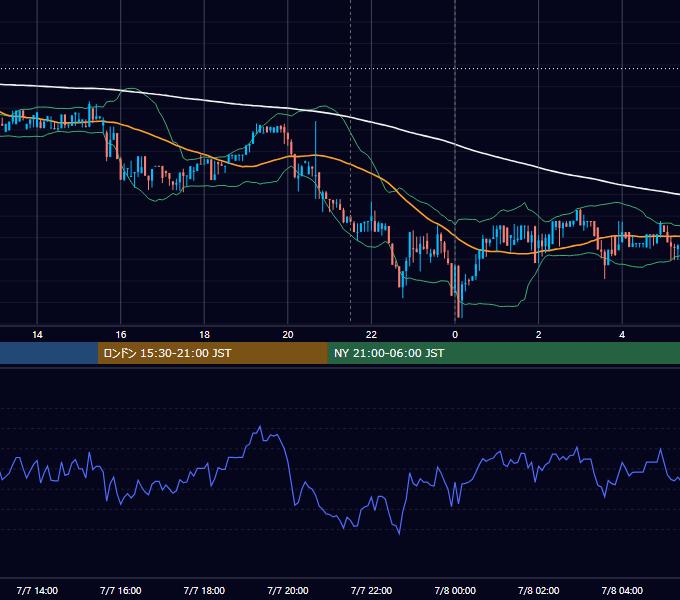The image size is (680, 600).
Task: Click the 7/7 16:00 label on indicator axis
Action: click(x=121, y=591)
